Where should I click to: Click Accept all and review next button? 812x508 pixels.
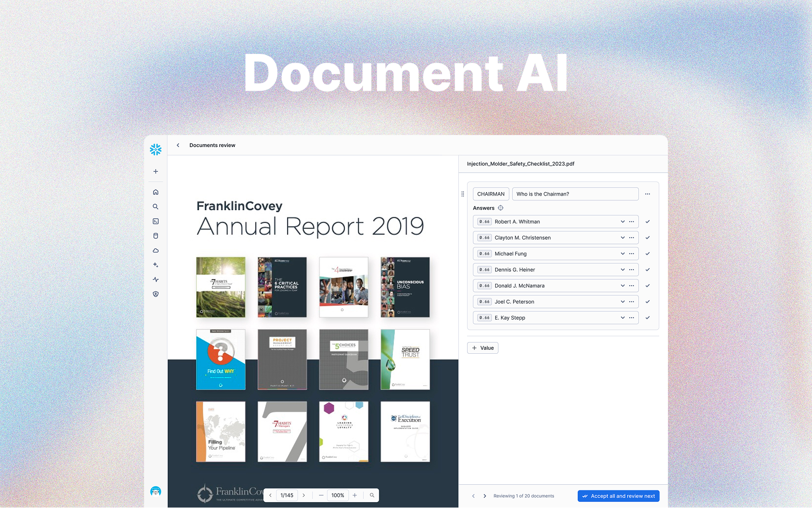(618, 496)
